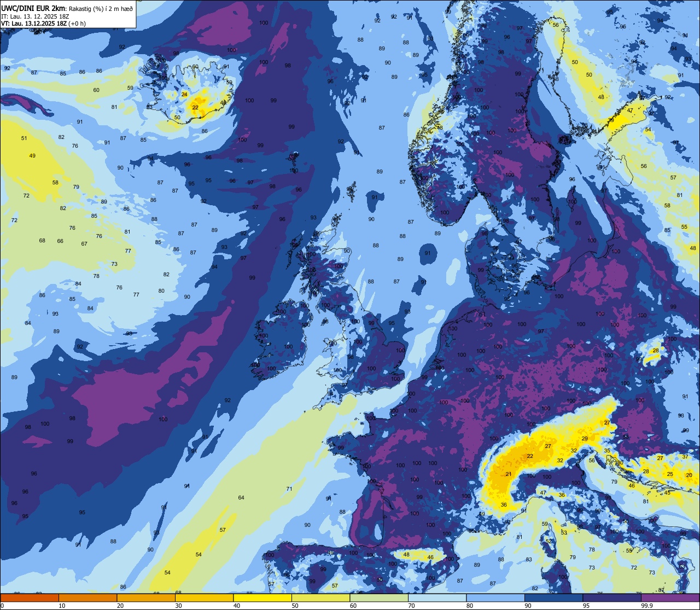Click the 60–70 pale green legend swatch
This screenshot has height=610, width=700.
379,597
